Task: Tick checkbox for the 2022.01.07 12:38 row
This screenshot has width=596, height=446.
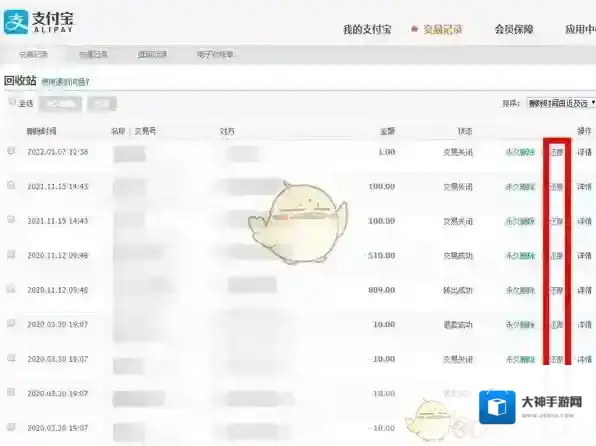Action: point(11,151)
